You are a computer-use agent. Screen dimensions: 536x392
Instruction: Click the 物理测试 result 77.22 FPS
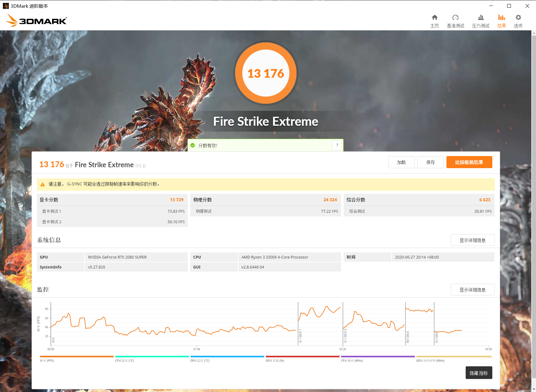[329, 211]
